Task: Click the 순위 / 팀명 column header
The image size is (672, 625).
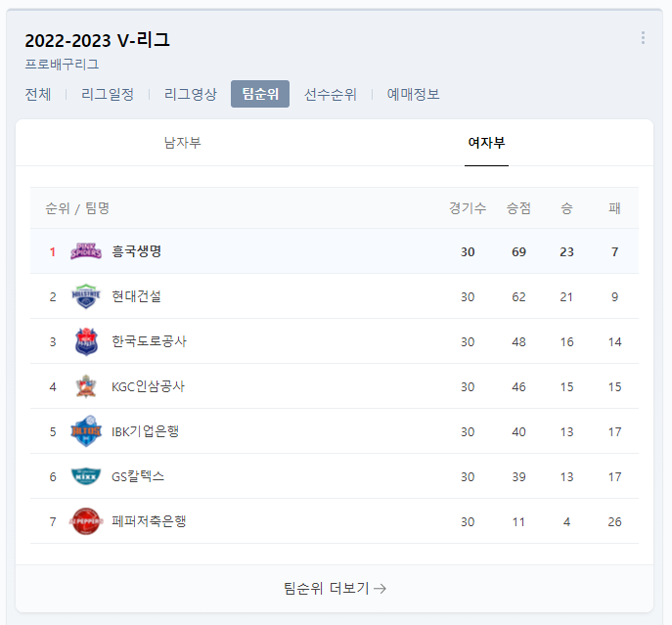Action: (x=77, y=208)
